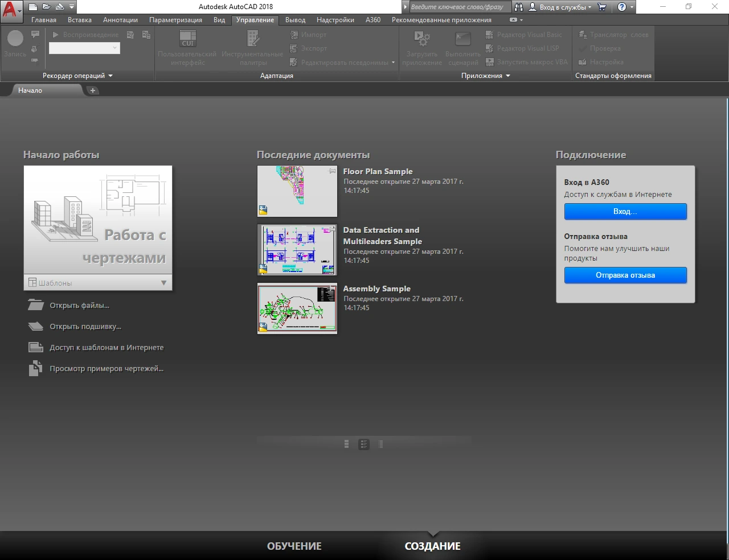Image resolution: width=729 pixels, height=560 pixels.
Task: Switch recent documents to large thumbnail view
Action: 347,444
